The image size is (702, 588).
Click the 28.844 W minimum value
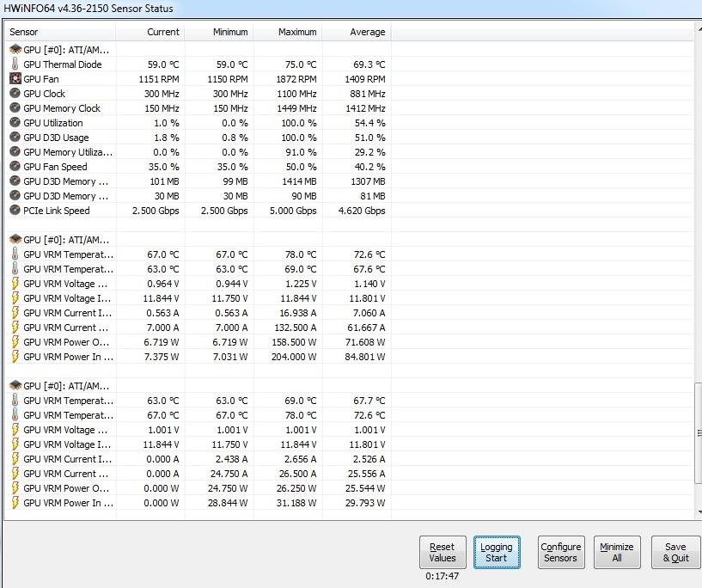tap(228, 502)
